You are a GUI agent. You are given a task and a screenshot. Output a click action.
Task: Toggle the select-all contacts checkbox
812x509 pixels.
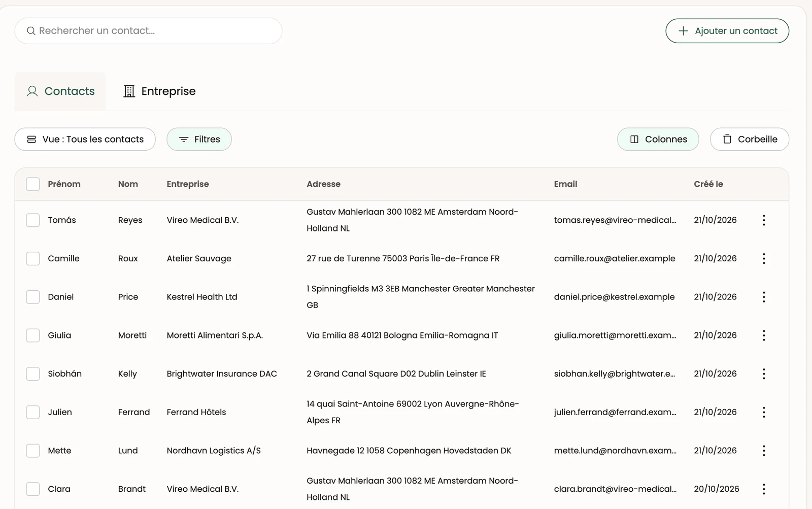pos(33,184)
